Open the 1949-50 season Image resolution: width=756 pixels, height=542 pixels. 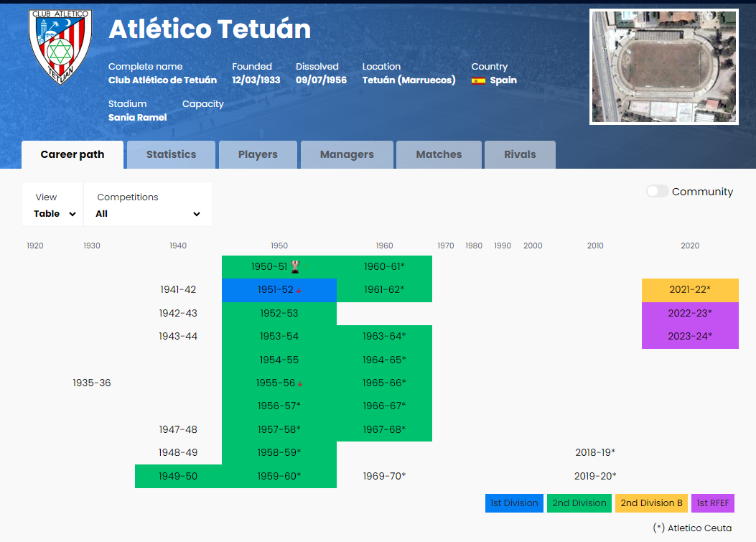click(178, 476)
